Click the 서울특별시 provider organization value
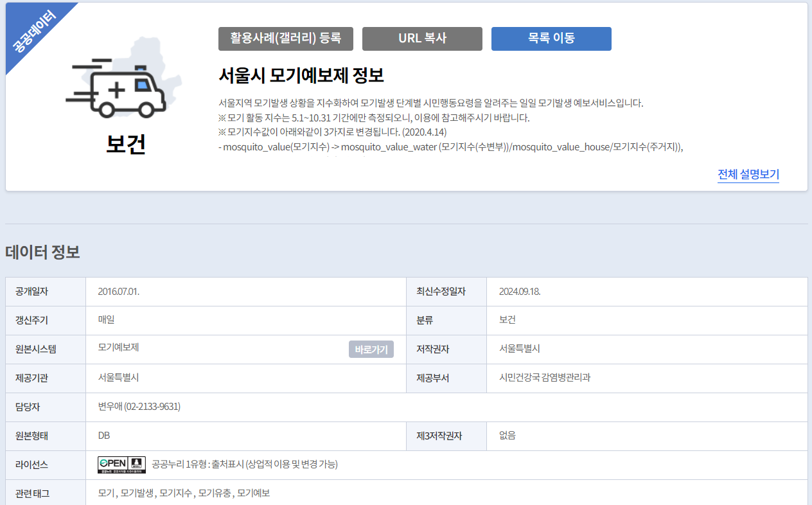 pos(119,378)
